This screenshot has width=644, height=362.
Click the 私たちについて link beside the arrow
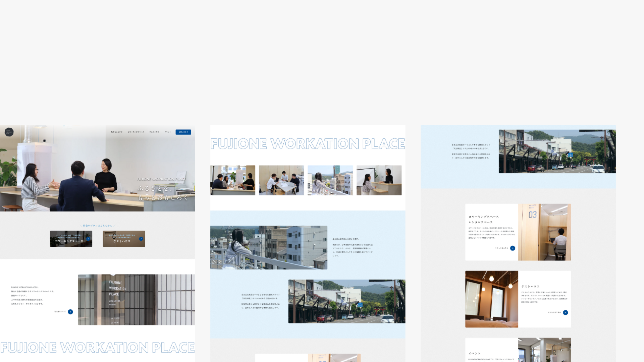coord(60,312)
